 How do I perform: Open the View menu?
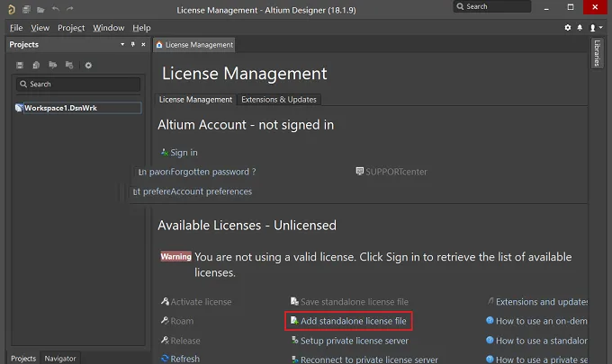click(x=40, y=28)
